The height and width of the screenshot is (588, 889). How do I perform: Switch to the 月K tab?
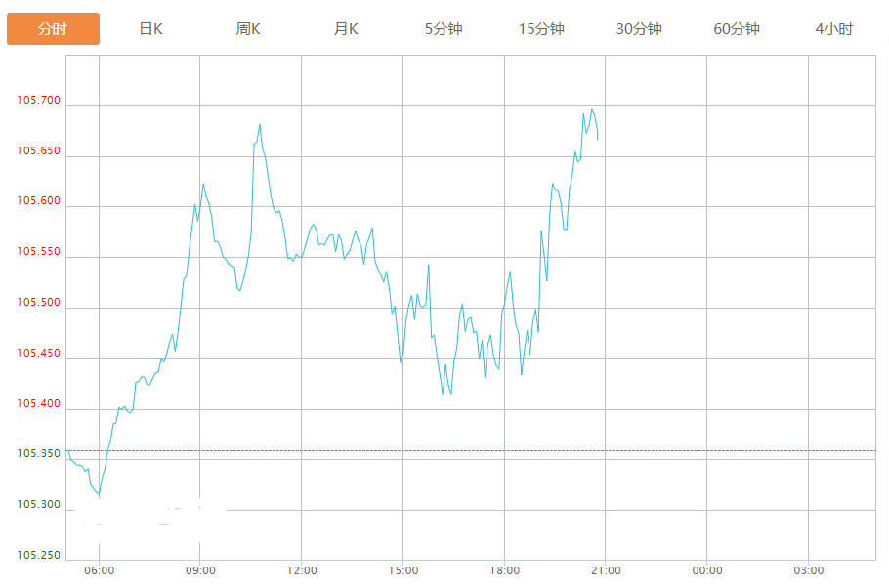(x=346, y=29)
